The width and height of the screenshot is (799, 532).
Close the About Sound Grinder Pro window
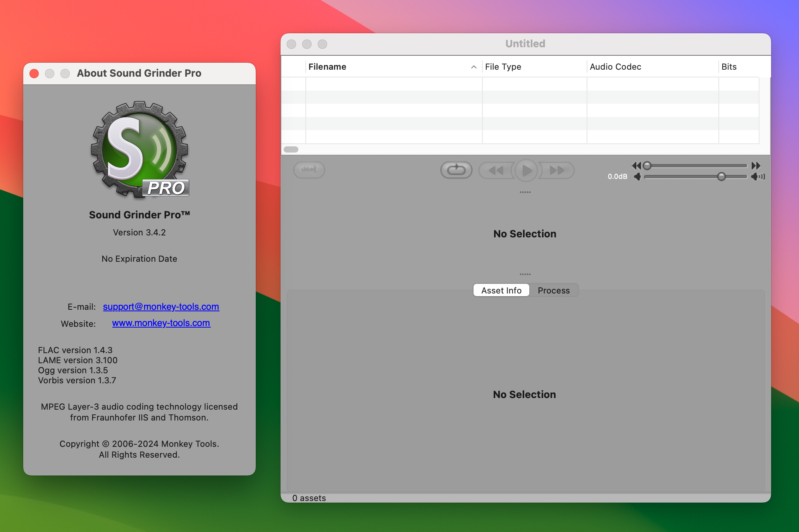[x=34, y=74]
